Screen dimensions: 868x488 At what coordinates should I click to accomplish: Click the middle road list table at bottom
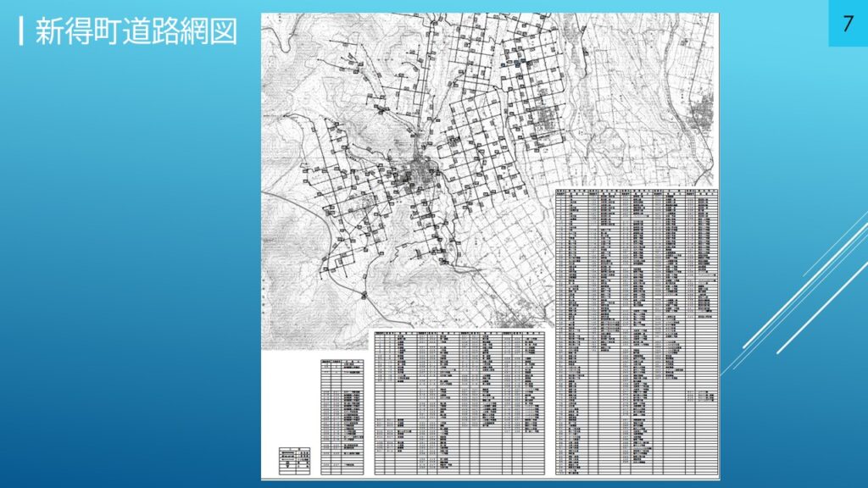[x=460, y=402]
